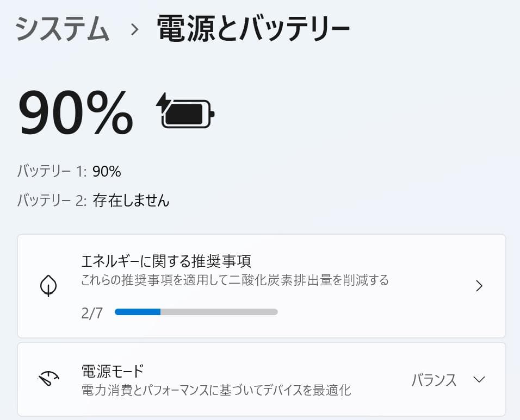Screen dimensions: 520x420
Task: Click the バッテリー 1: 90% text
Action: pyautogui.click(x=69, y=171)
